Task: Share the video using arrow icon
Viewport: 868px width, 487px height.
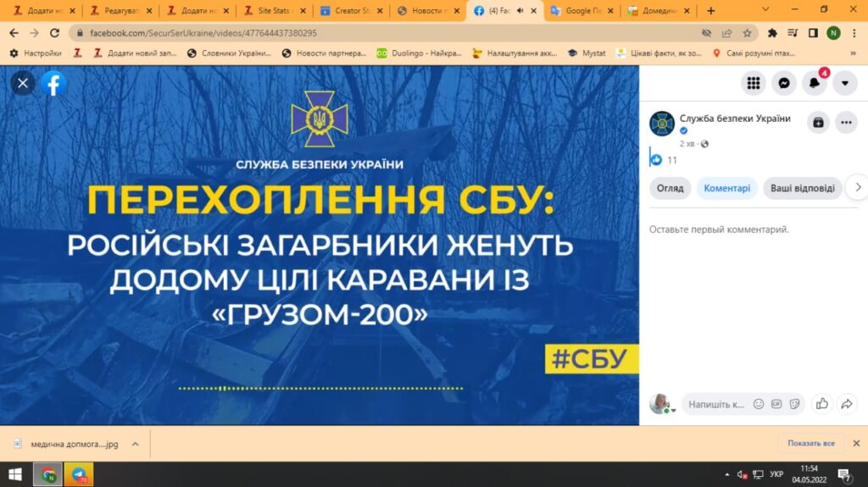Action: tap(846, 404)
